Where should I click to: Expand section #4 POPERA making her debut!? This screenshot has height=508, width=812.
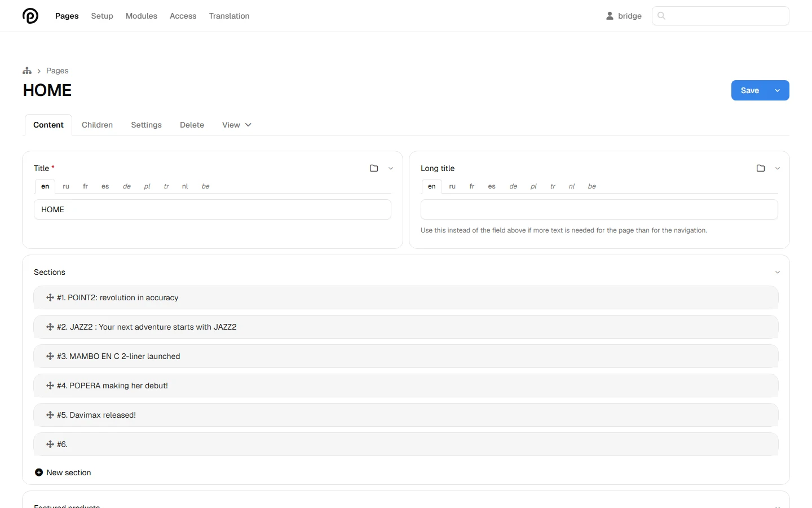(406, 386)
